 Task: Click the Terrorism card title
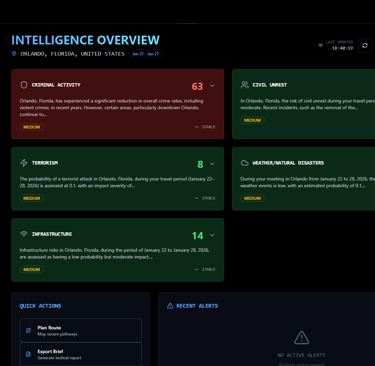(x=45, y=163)
